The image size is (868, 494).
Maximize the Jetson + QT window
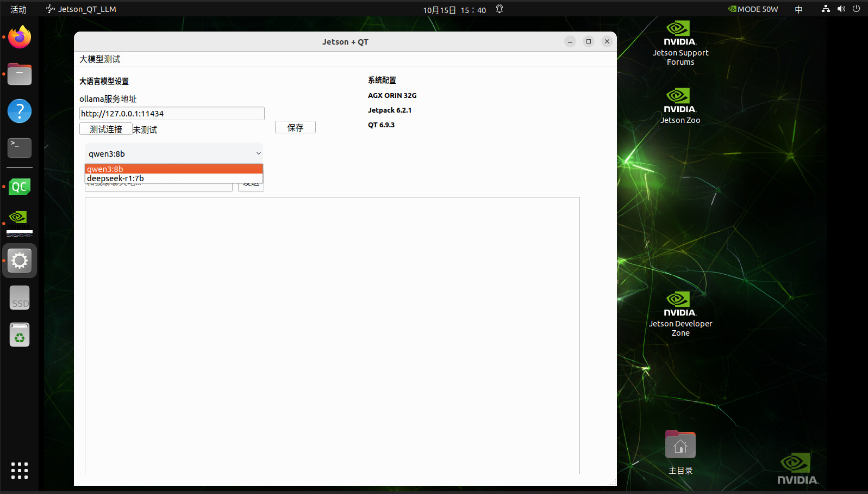[589, 41]
